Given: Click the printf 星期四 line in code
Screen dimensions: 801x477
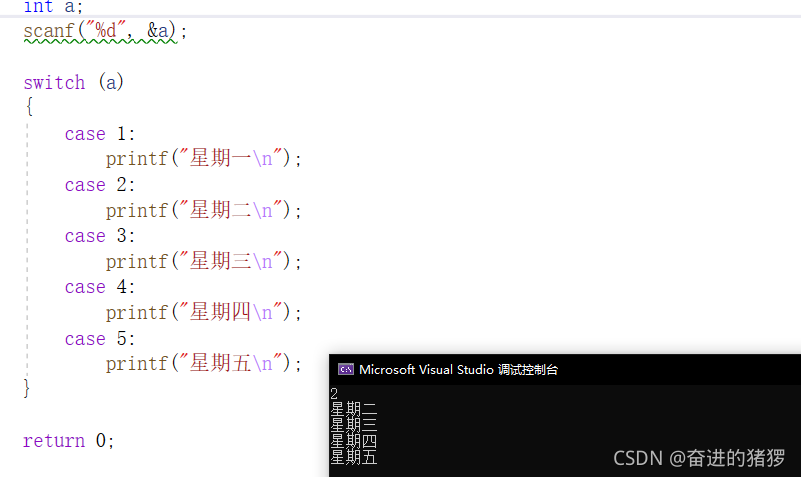Looking at the screenshot, I should (x=204, y=312).
